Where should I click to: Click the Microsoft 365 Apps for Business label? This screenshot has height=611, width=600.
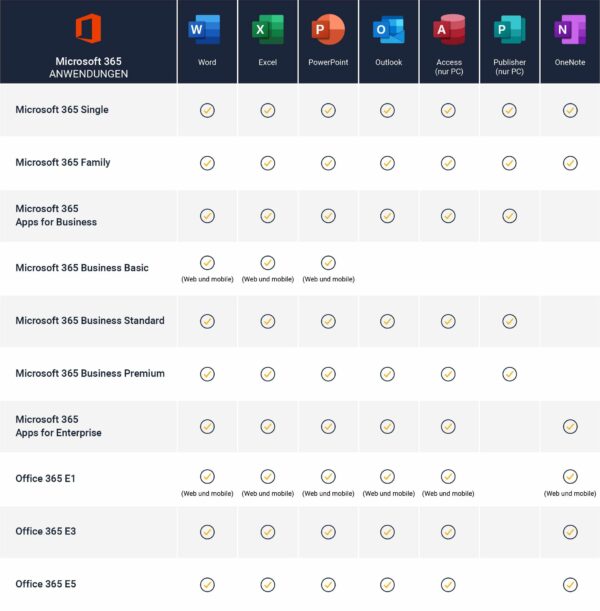56,215
